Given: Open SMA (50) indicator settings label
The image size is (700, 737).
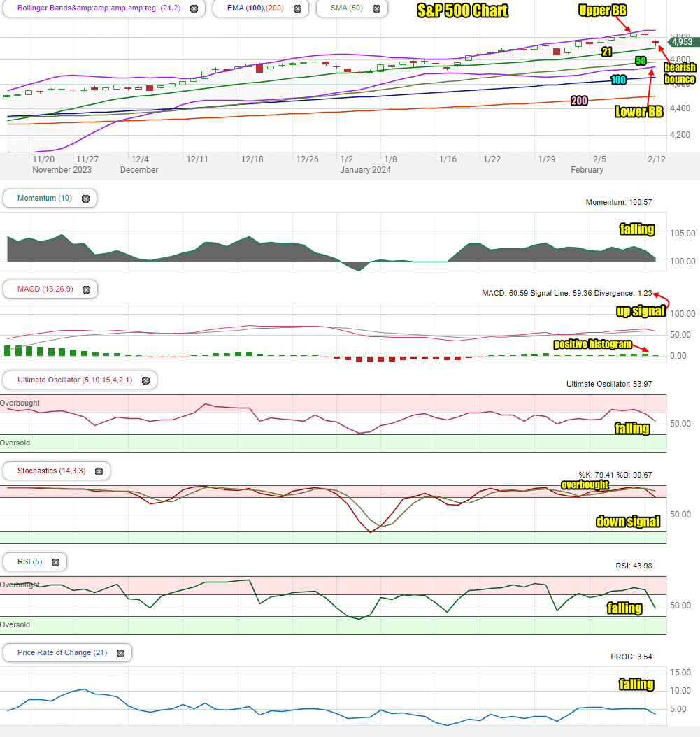Looking at the screenshot, I should point(346,8).
